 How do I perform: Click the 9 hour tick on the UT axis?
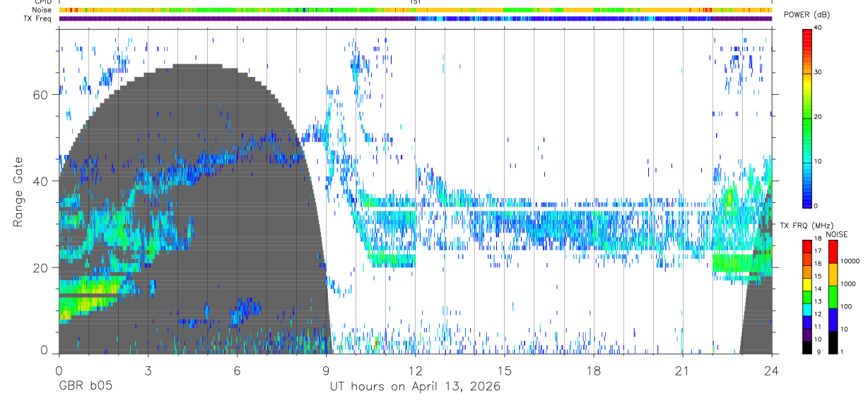(326, 370)
